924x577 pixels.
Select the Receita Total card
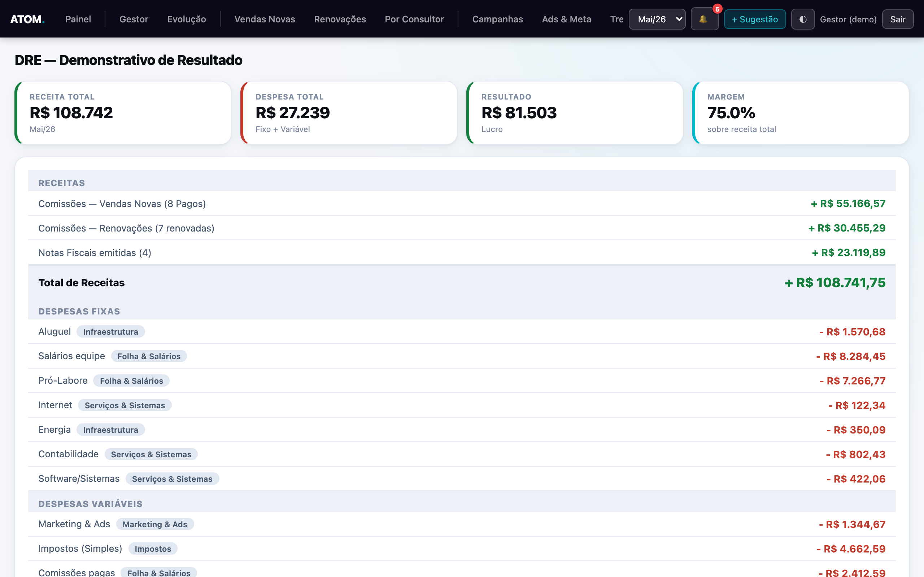pos(123,113)
